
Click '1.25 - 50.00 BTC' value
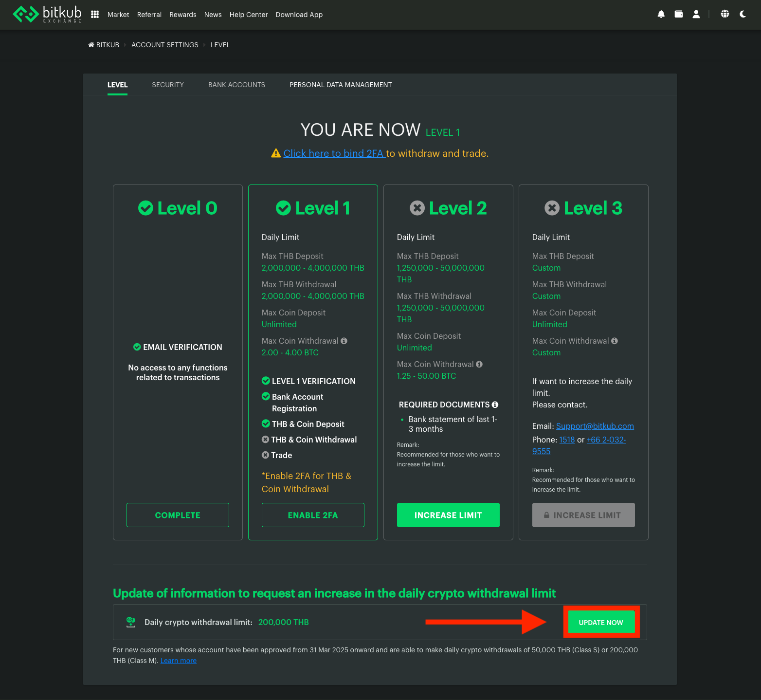point(426,376)
